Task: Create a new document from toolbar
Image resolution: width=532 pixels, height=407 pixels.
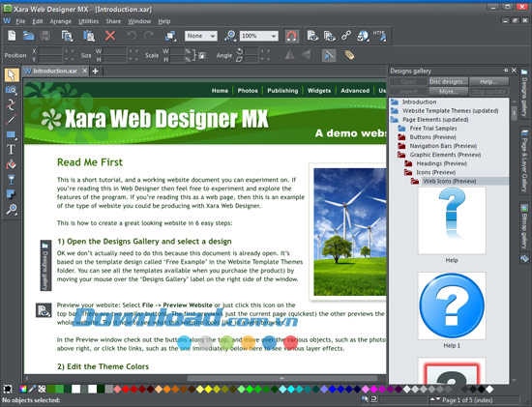Action: pyautogui.click(x=12, y=36)
